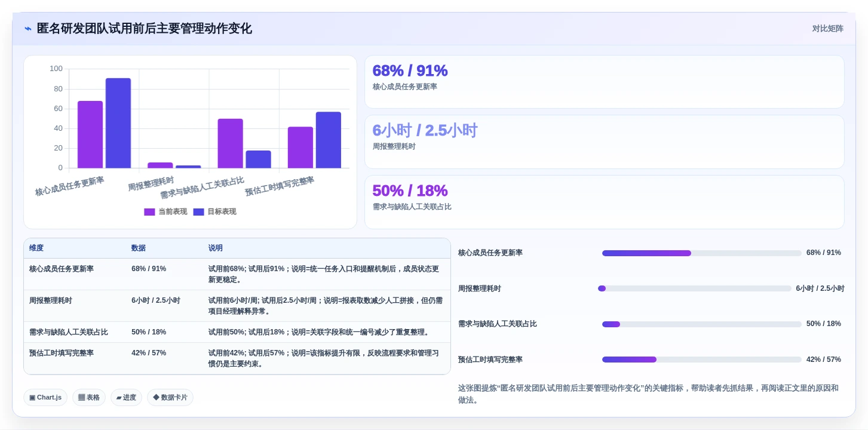Click the current bar for 周报整理耗时
This screenshot has height=430, width=868.
click(x=160, y=165)
